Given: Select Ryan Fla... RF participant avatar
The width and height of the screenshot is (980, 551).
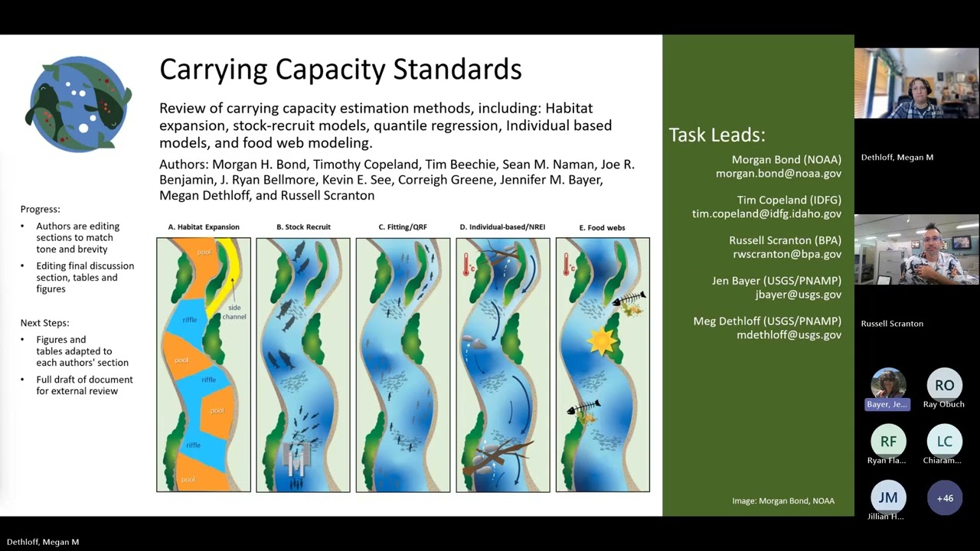Looking at the screenshot, I should coord(888,441).
